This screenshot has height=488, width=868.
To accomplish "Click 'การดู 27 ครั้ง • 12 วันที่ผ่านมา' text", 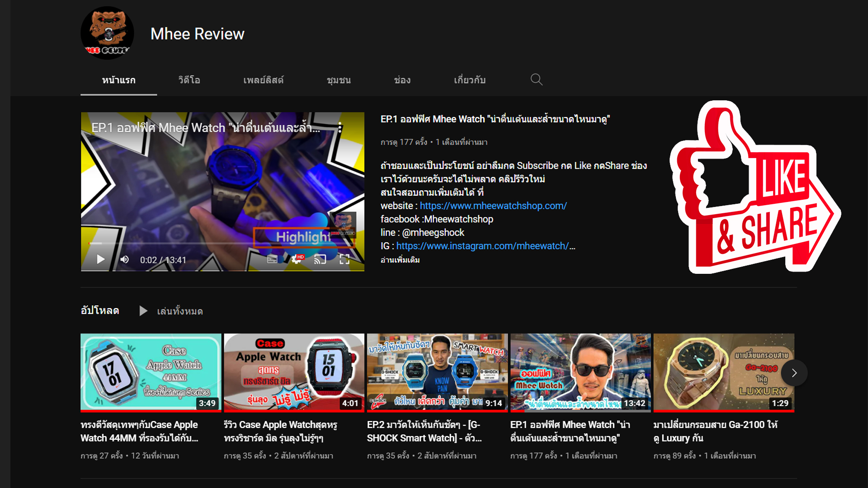I will (x=130, y=455).
